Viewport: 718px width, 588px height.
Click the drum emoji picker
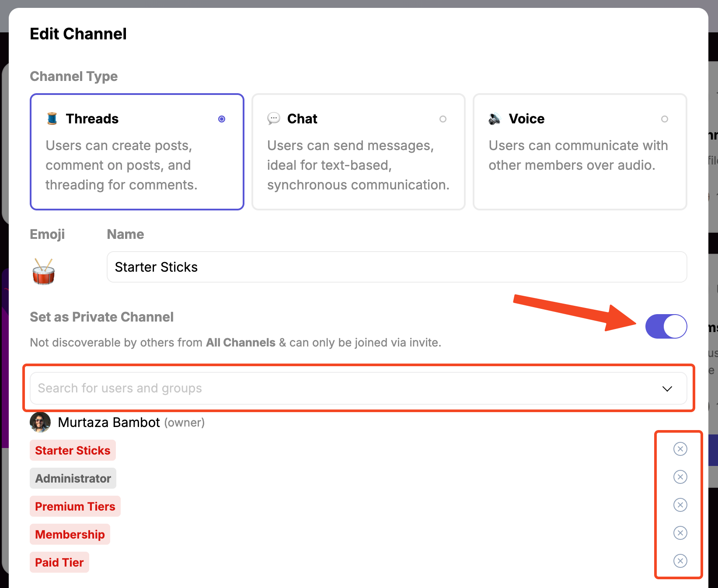44,271
